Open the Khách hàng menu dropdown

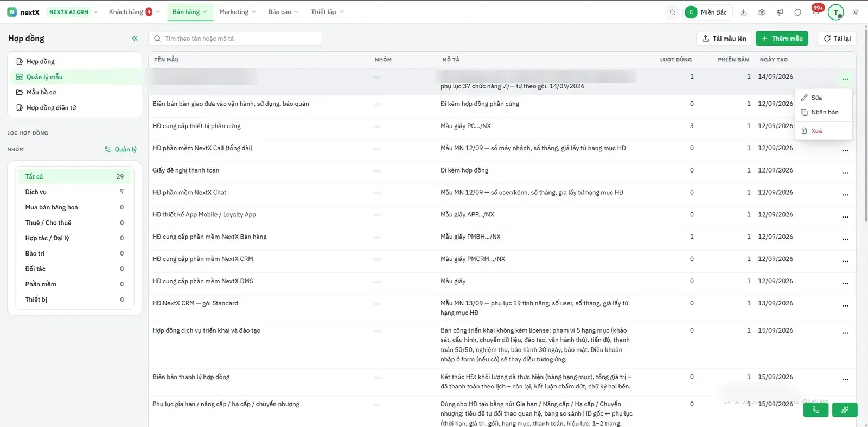point(134,12)
